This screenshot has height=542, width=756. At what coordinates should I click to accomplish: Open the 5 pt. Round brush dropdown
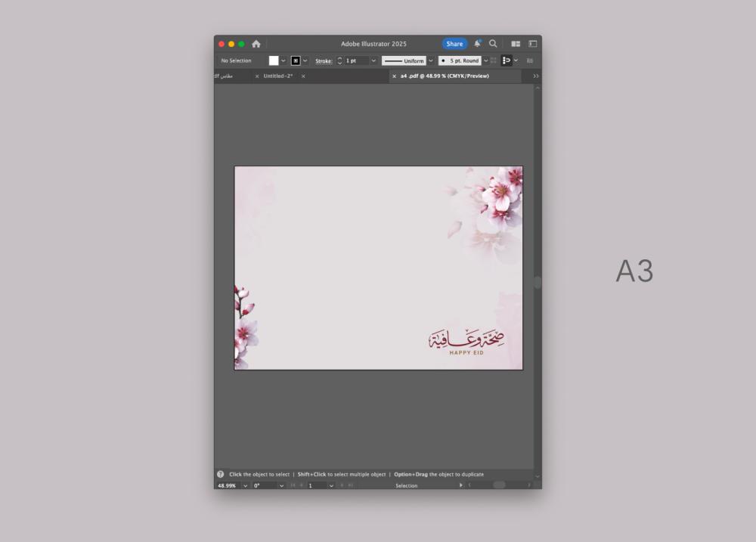485,60
